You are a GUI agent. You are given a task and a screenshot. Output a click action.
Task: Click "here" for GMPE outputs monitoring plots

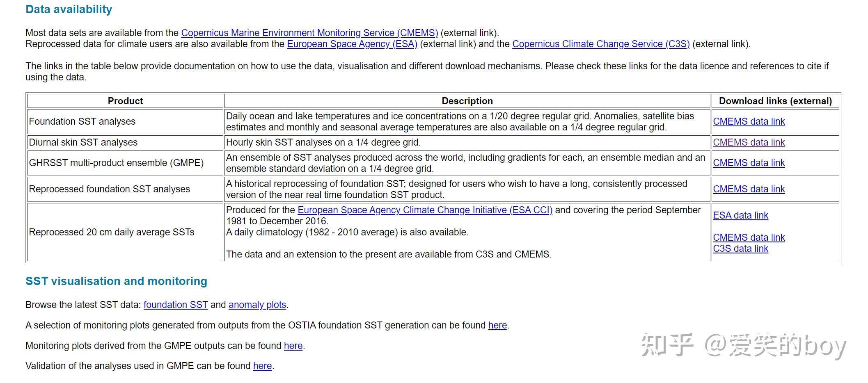pos(293,346)
